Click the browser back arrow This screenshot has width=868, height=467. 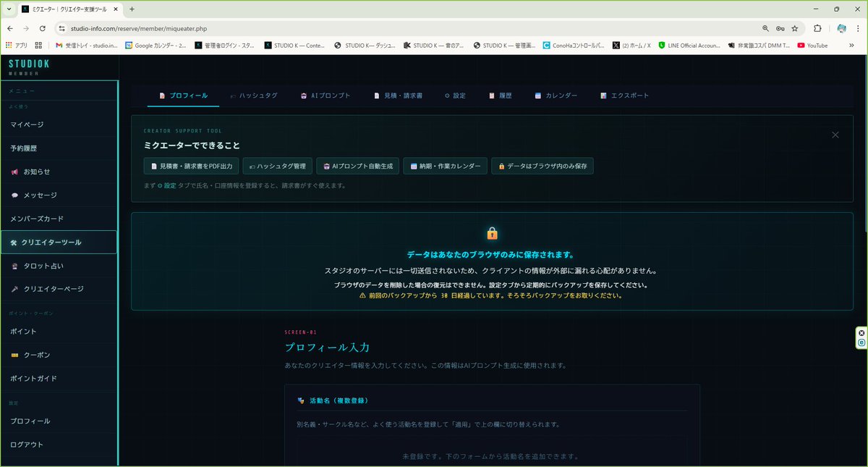(x=11, y=28)
